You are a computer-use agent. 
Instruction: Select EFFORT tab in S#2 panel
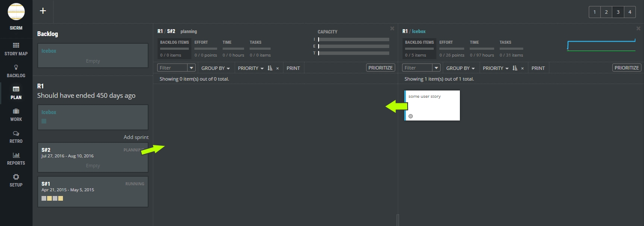pyautogui.click(x=206, y=48)
